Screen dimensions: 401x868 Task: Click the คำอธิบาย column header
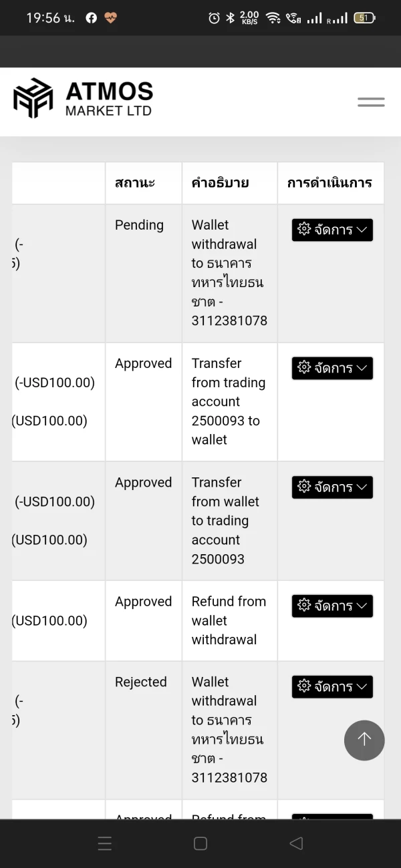click(220, 183)
